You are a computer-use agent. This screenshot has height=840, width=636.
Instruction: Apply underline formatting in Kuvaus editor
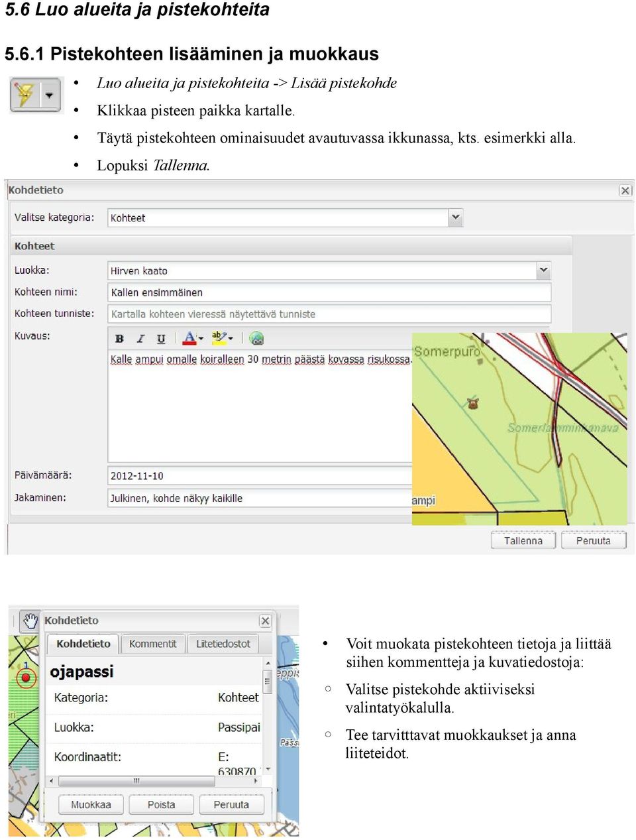(x=161, y=339)
